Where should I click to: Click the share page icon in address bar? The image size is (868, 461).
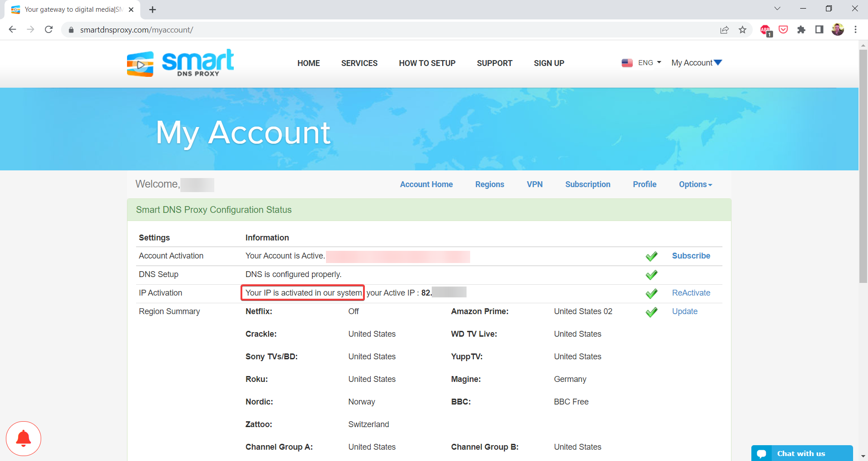coord(724,30)
